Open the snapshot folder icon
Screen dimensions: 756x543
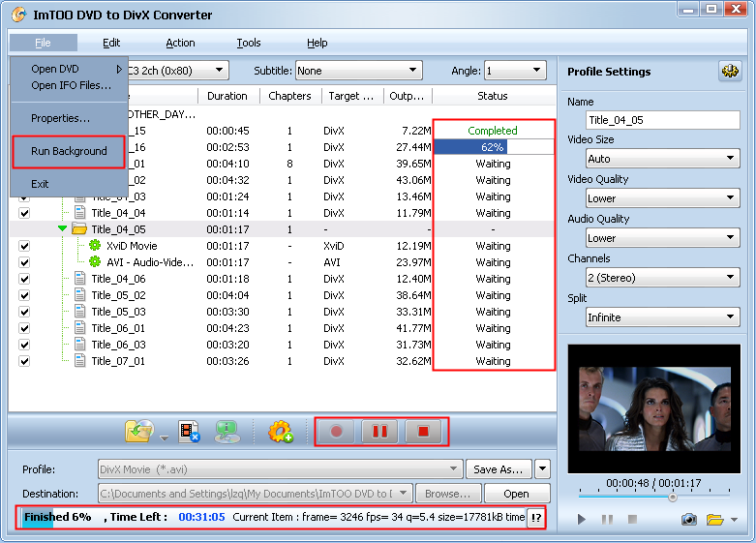pos(715,519)
